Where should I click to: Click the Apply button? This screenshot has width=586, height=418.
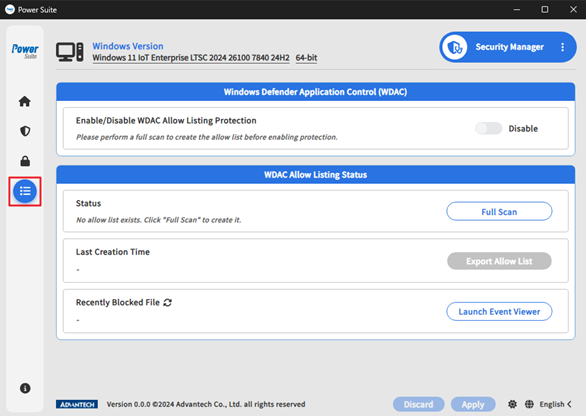pos(473,405)
